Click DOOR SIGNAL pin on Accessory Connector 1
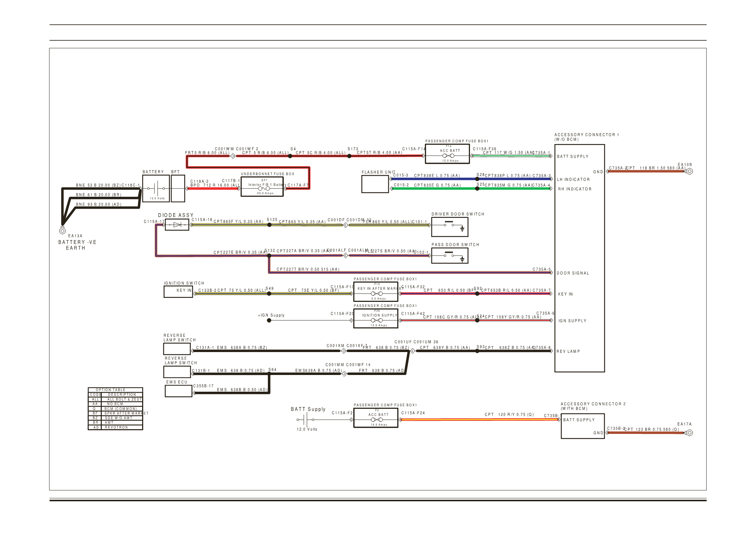The height and width of the screenshot is (535, 756). click(572, 273)
